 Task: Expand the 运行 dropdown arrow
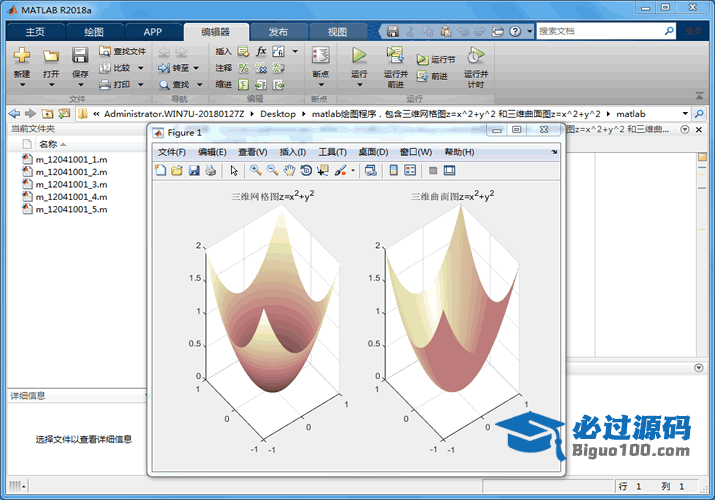(x=359, y=85)
